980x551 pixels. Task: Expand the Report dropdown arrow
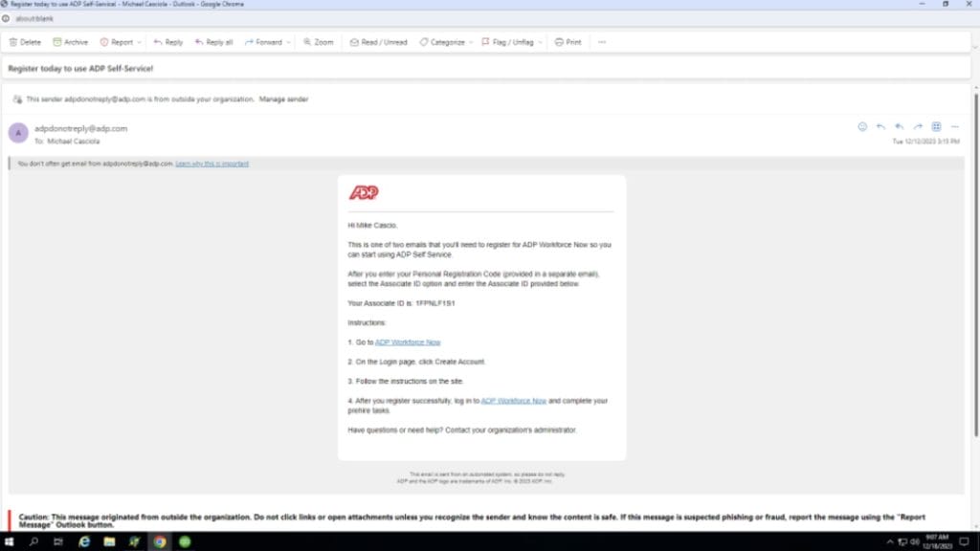click(140, 42)
